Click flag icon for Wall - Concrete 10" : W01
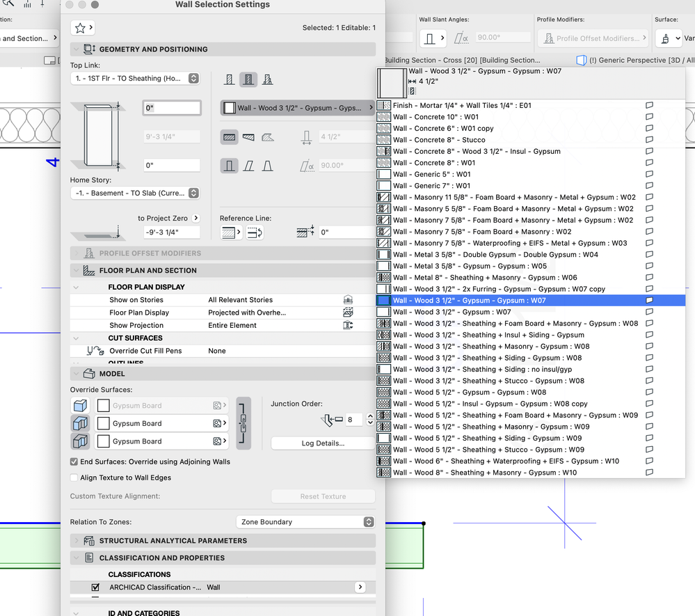This screenshot has width=695, height=616. coord(649,117)
